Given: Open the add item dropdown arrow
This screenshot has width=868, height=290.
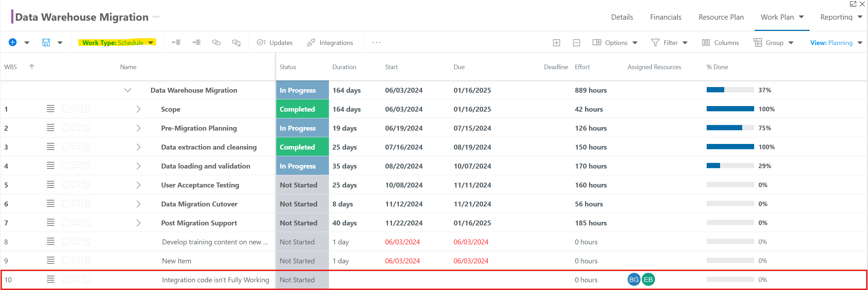Looking at the screenshot, I should pos(27,43).
